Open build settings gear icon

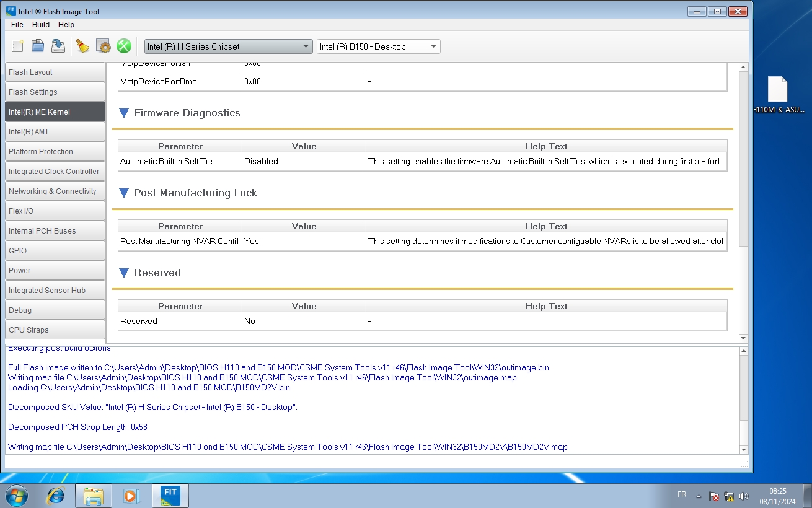coord(104,46)
